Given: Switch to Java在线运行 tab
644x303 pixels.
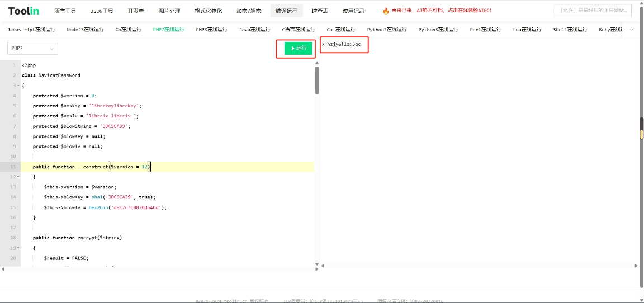Looking at the screenshot, I should pyautogui.click(x=254, y=30).
